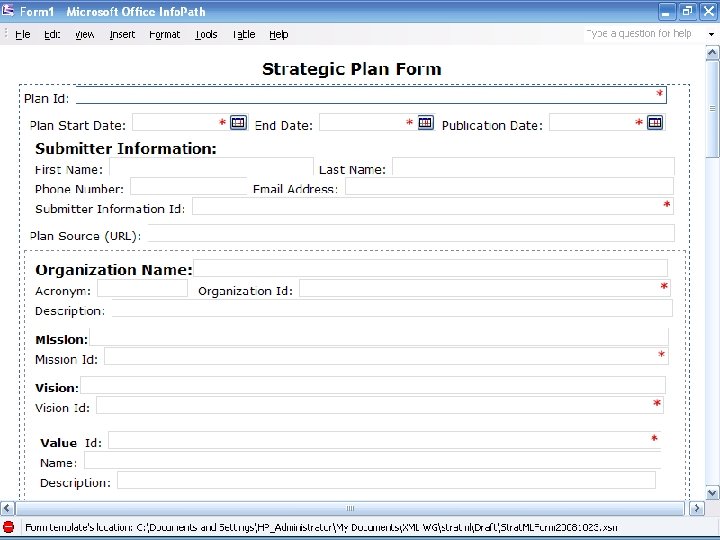The height and width of the screenshot is (540, 720).
Task: Open the Tools menu
Action: (206, 34)
